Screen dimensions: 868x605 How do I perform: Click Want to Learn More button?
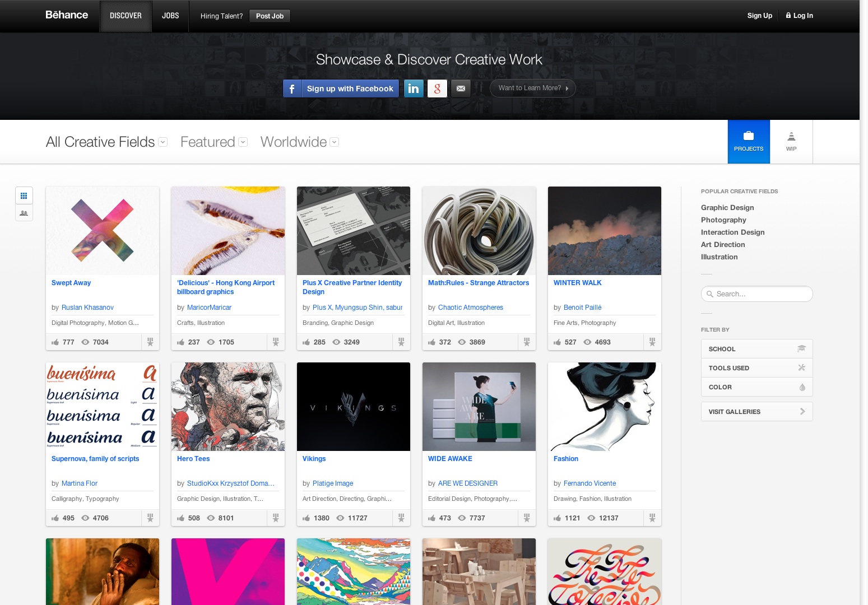[x=532, y=88]
